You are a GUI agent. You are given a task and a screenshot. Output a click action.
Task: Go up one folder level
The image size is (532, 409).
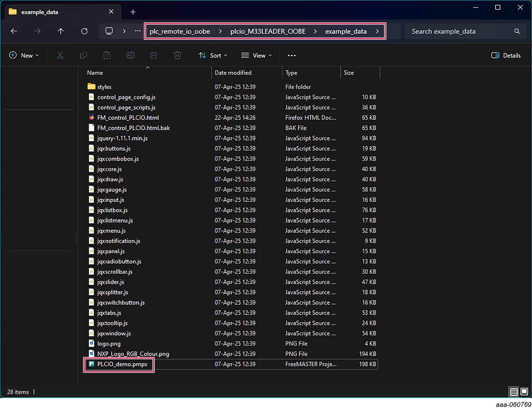pos(61,31)
